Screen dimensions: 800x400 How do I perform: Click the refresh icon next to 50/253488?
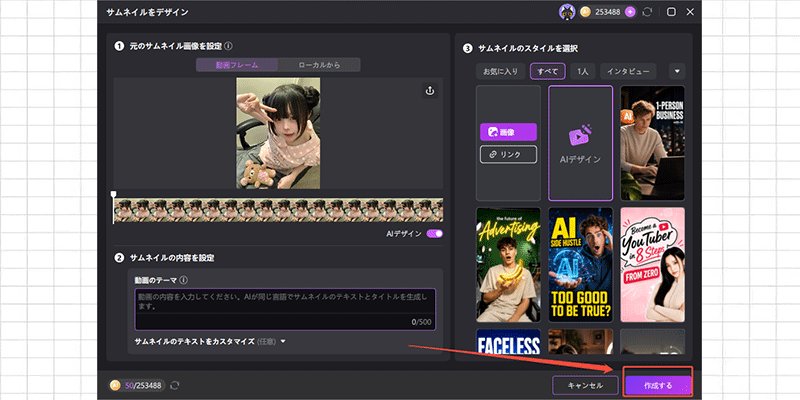(x=174, y=385)
